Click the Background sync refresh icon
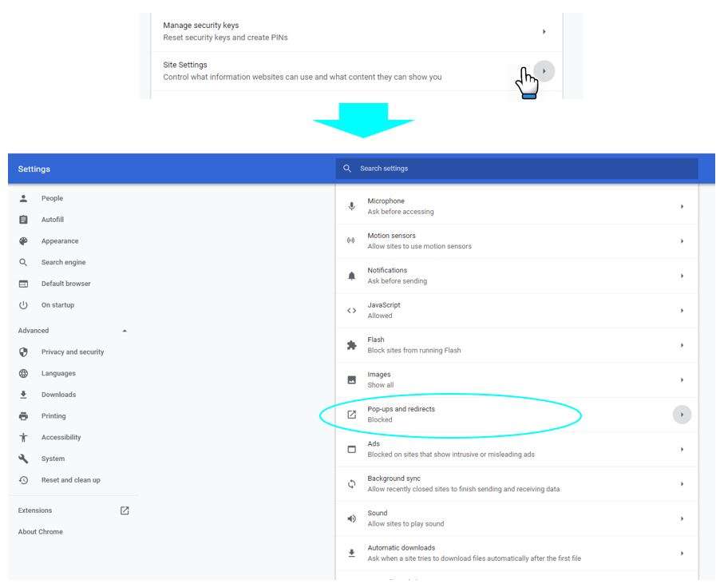Viewport: 728px width, 588px height. (x=352, y=483)
